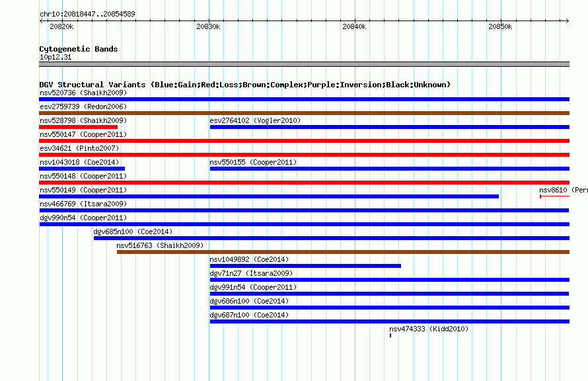This screenshot has width=588, height=381.
Task: Open the esv34621 (Pinto2007) label
Action: click(x=79, y=148)
